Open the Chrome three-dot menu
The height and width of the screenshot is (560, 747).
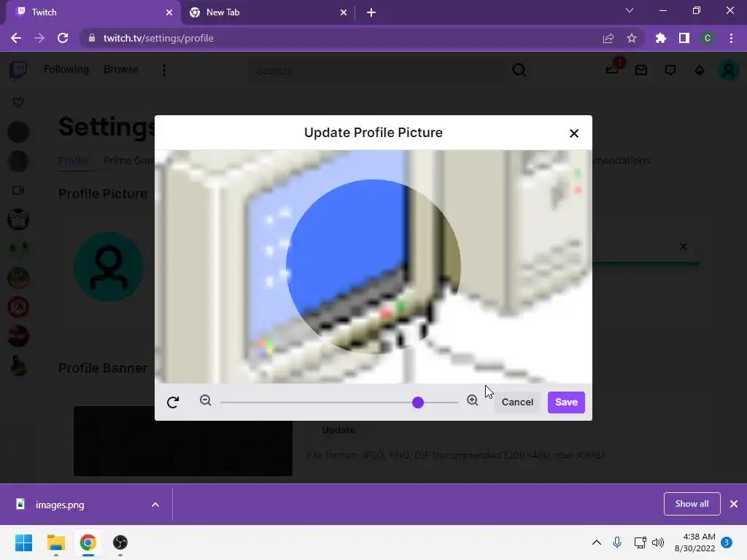point(731,38)
